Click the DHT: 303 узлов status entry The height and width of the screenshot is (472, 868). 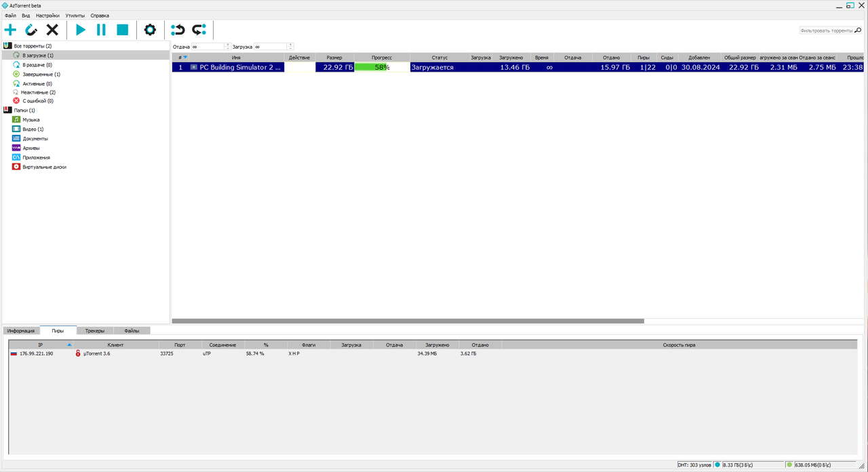point(694,465)
